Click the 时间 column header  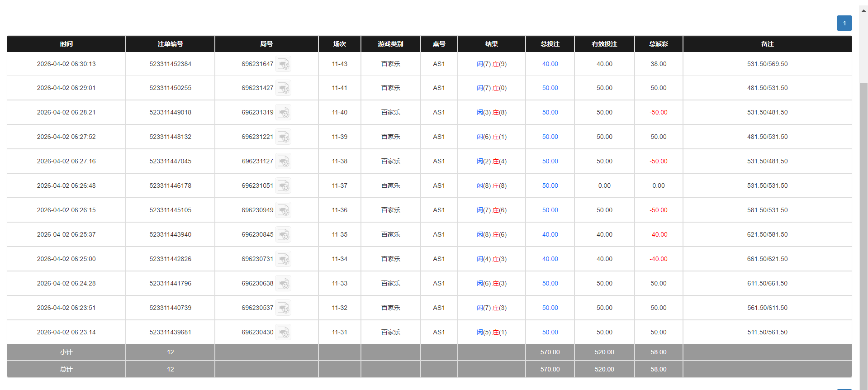click(x=66, y=44)
